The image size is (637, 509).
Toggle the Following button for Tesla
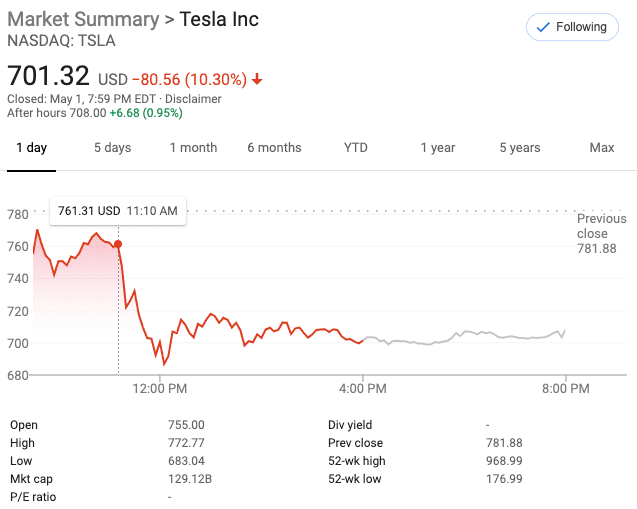[x=572, y=27]
